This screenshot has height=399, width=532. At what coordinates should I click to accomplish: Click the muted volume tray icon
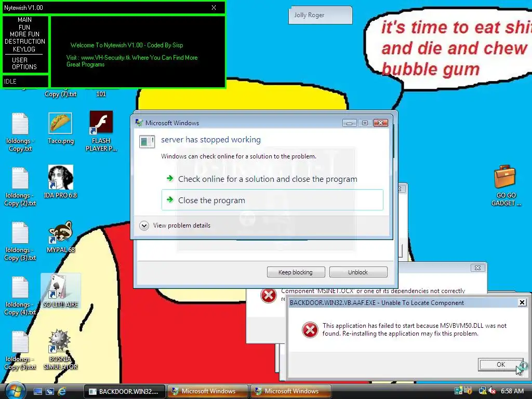point(492,391)
